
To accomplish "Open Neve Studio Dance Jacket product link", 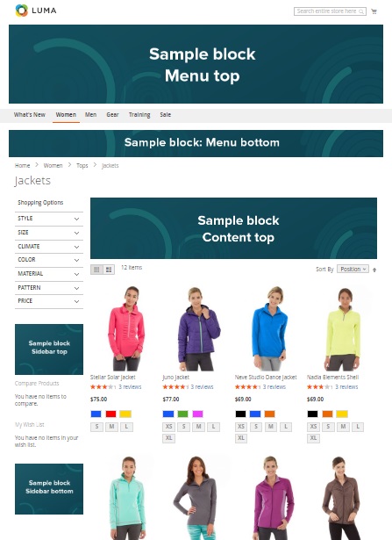I will pyautogui.click(x=266, y=377).
